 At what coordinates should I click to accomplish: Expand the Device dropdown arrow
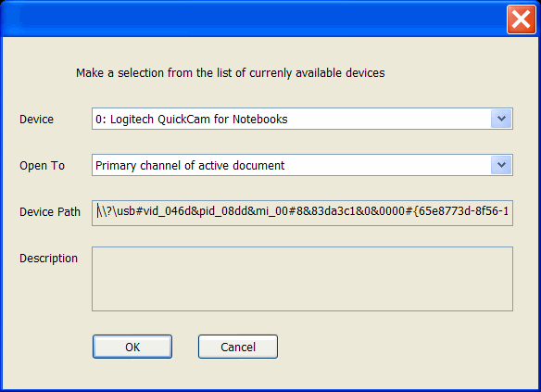tap(501, 119)
